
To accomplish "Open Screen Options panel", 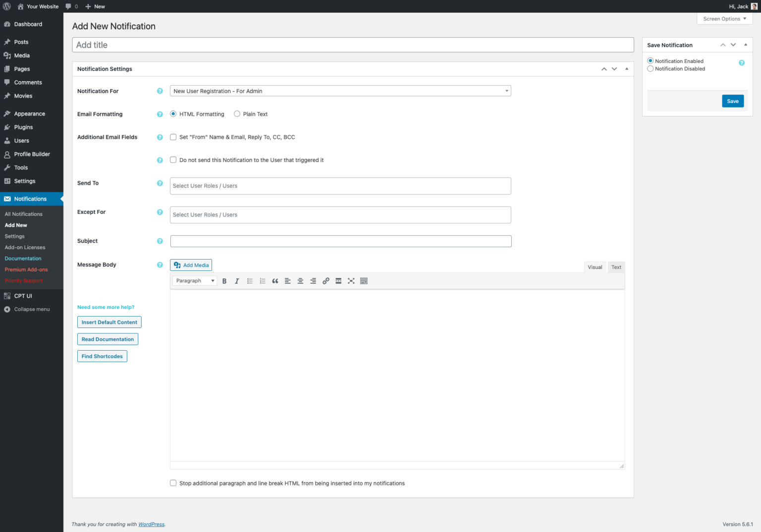I will pos(724,18).
